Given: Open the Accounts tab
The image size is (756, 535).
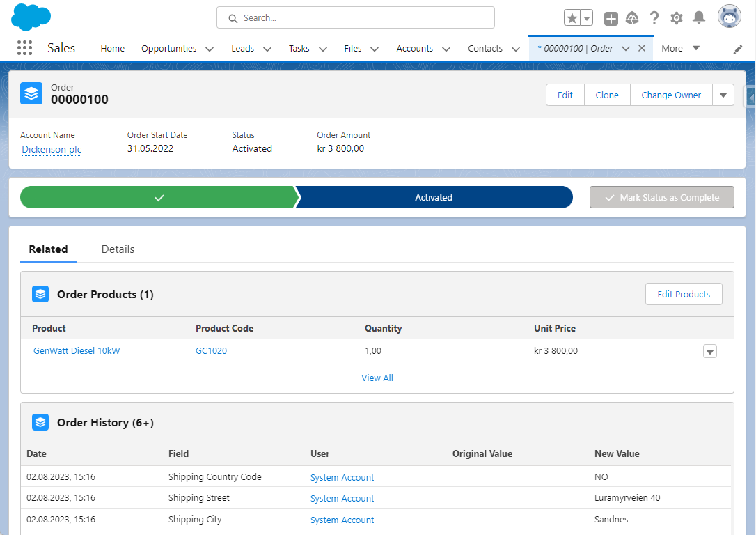Looking at the screenshot, I should pyautogui.click(x=415, y=48).
